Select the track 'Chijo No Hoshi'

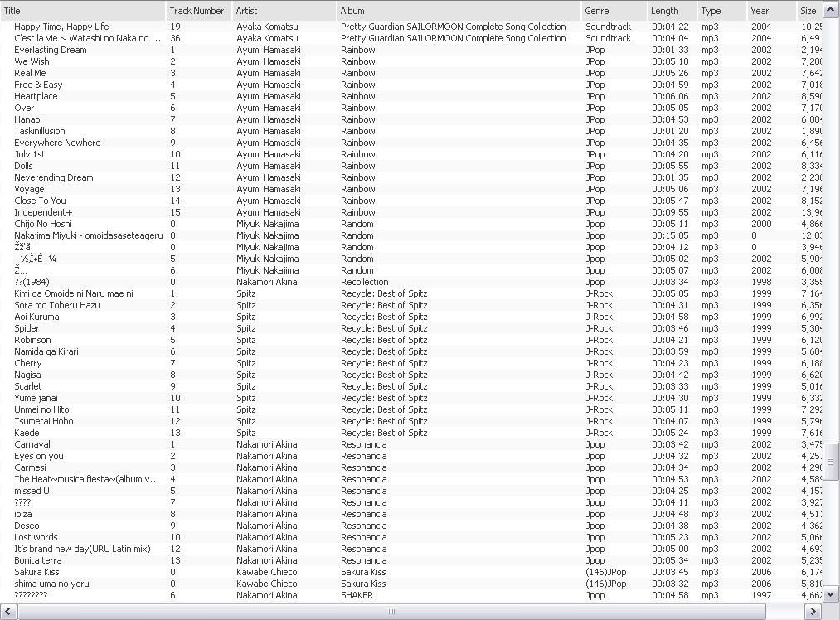coord(43,224)
